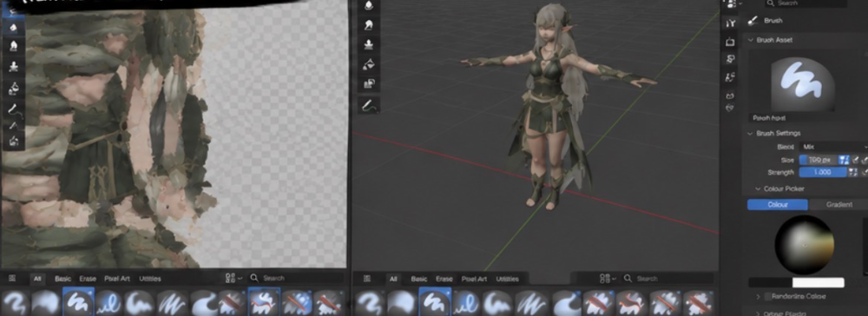Pick the cursive blue stroke brush in image editor shelf
Screen dimensions: 868x316
click(x=109, y=303)
